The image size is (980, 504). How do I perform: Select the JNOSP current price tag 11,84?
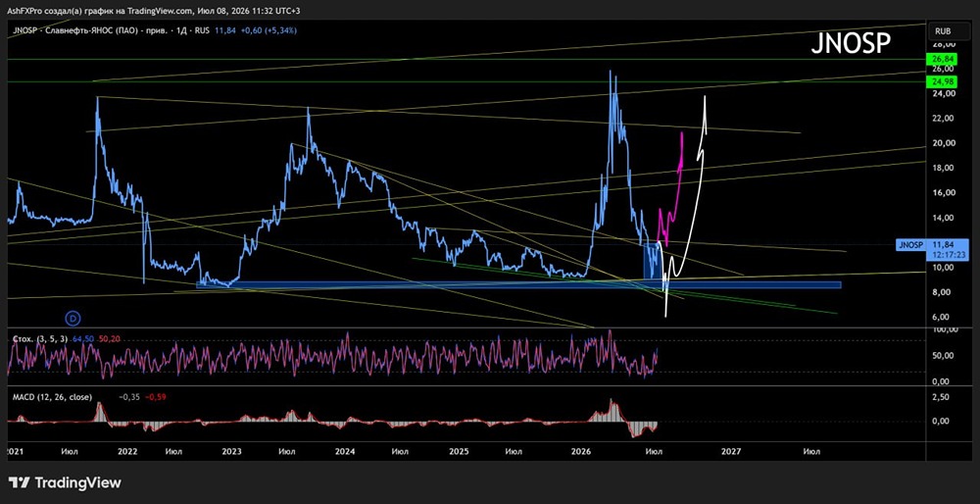coord(932,249)
